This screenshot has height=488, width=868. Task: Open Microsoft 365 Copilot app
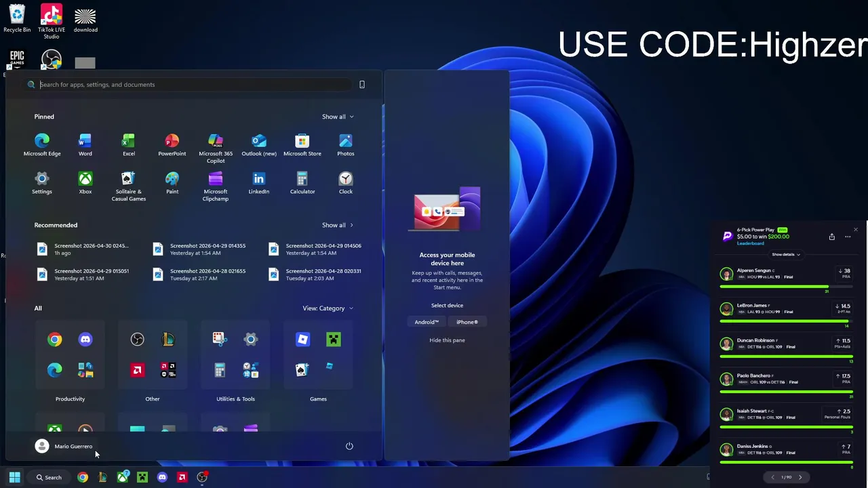click(216, 148)
